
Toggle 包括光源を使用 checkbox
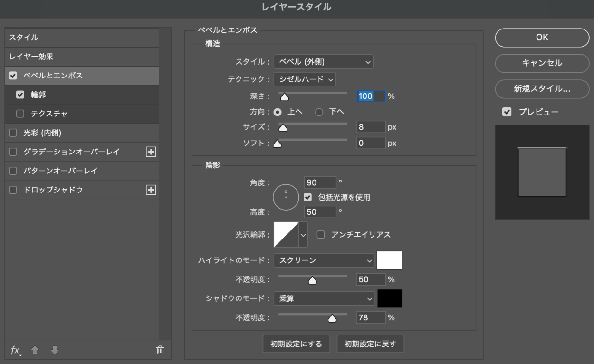[x=308, y=197]
